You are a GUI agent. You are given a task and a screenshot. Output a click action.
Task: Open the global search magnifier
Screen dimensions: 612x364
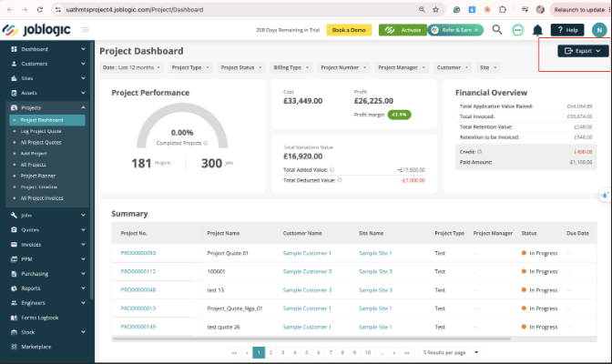click(497, 30)
